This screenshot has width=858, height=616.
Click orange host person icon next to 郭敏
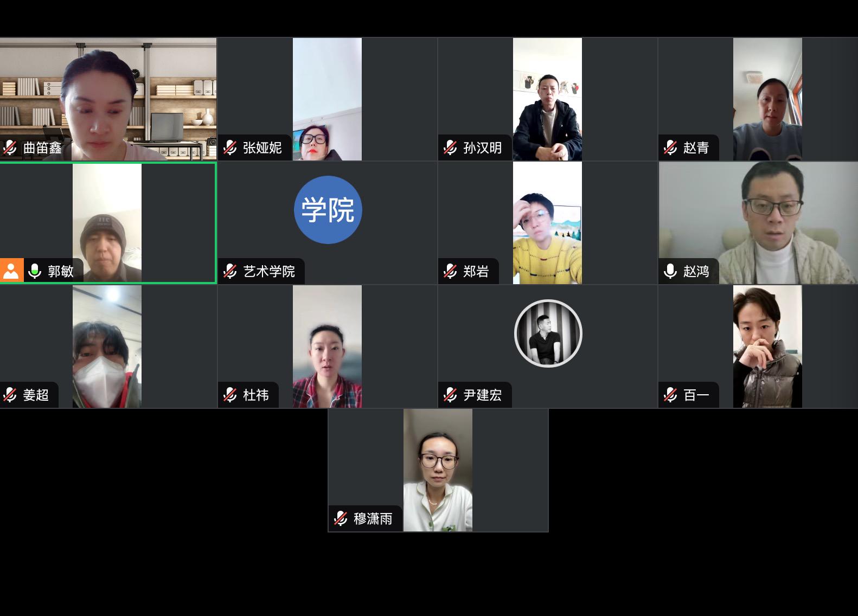pyautogui.click(x=11, y=271)
